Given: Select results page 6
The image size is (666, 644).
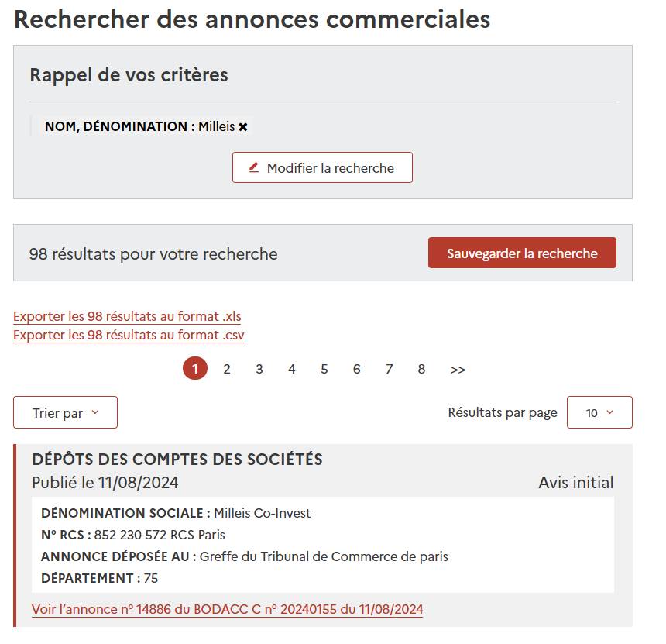Looking at the screenshot, I should point(357,369).
